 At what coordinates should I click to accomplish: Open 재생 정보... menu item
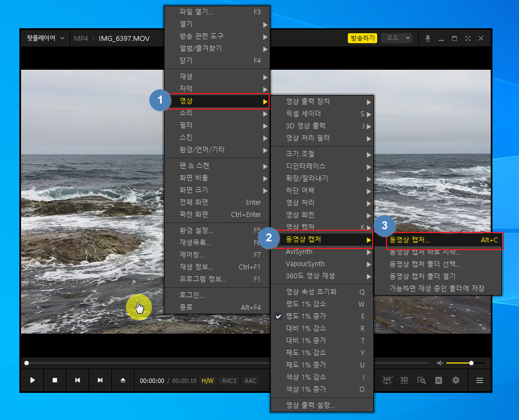point(217,267)
